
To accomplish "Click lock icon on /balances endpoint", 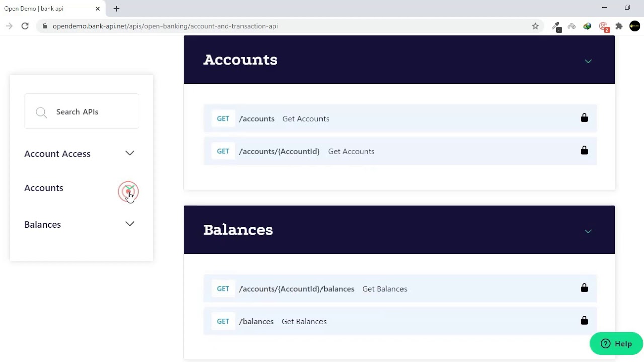I will tap(584, 320).
